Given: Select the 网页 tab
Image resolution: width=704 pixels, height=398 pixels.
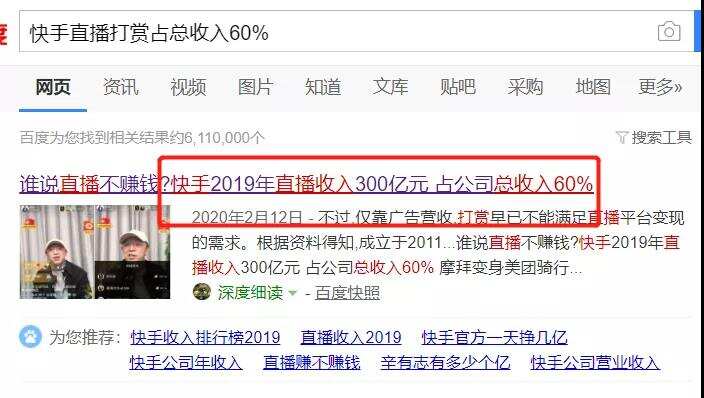Looking at the screenshot, I should click(53, 87).
